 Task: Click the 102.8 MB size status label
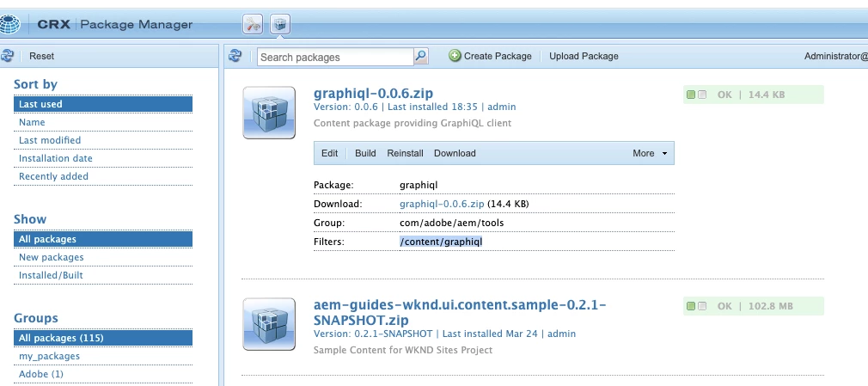click(x=770, y=306)
